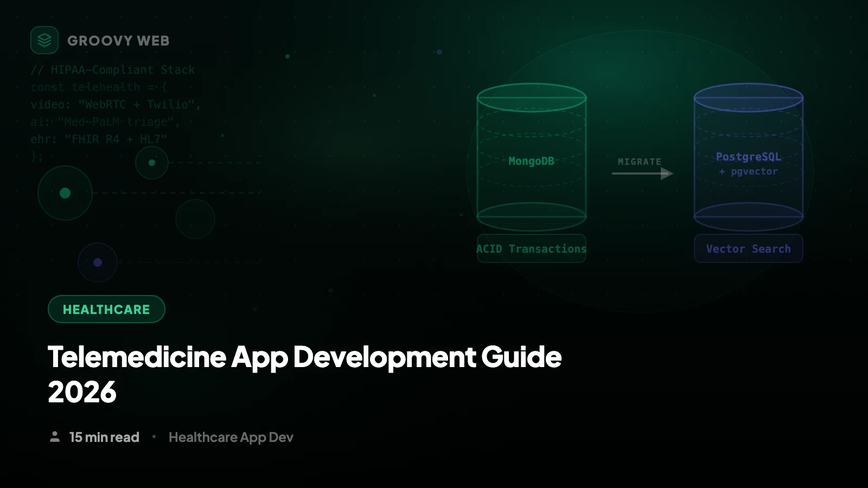Click the small green dot connector node
The height and width of the screenshot is (488, 868).
[x=152, y=162]
